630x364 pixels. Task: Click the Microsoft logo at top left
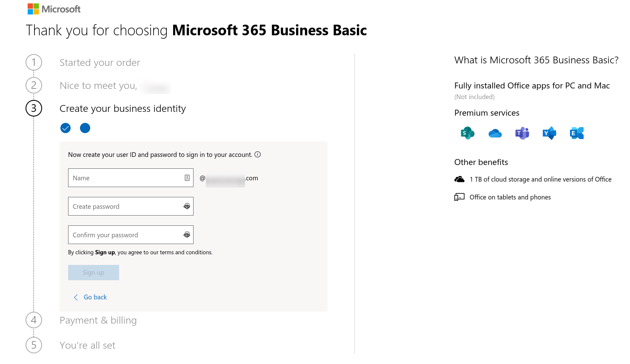(54, 9)
